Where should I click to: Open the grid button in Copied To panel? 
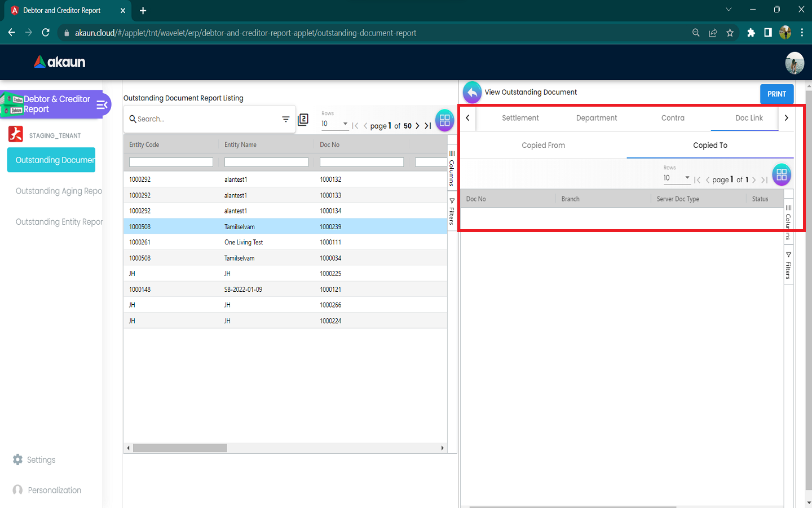click(781, 175)
